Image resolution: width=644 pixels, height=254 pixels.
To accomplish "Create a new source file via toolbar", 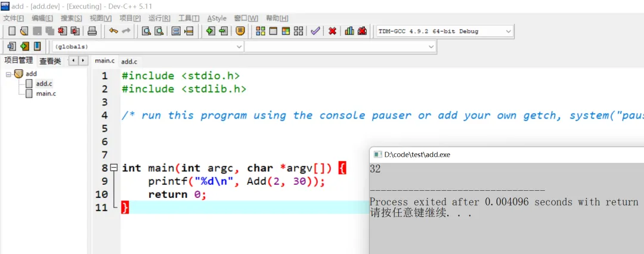I will (x=12, y=31).
